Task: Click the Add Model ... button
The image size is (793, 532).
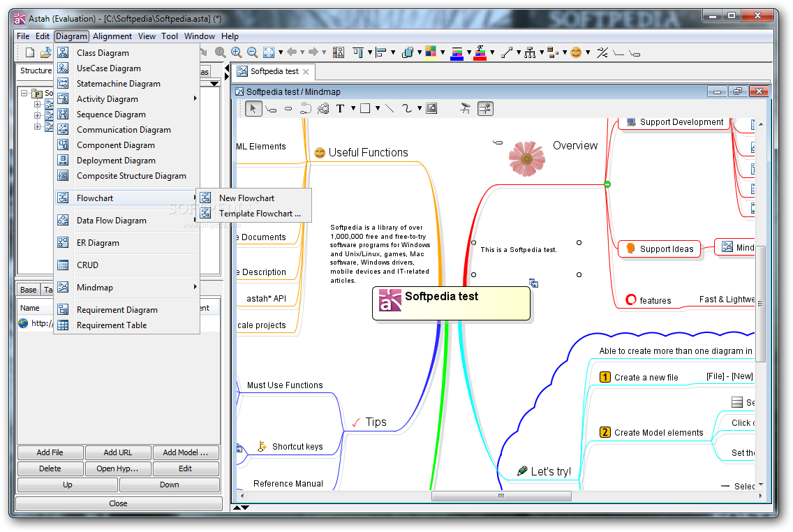Action: [186, 452]
